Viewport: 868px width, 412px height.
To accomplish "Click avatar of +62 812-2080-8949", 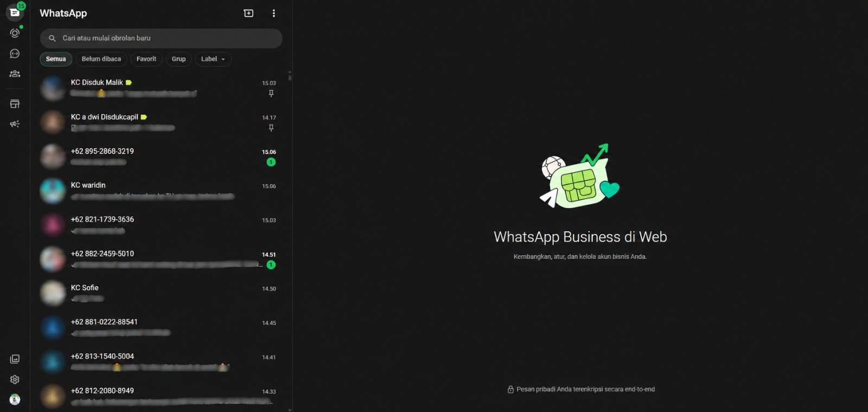I will click(x=53, y=396).
